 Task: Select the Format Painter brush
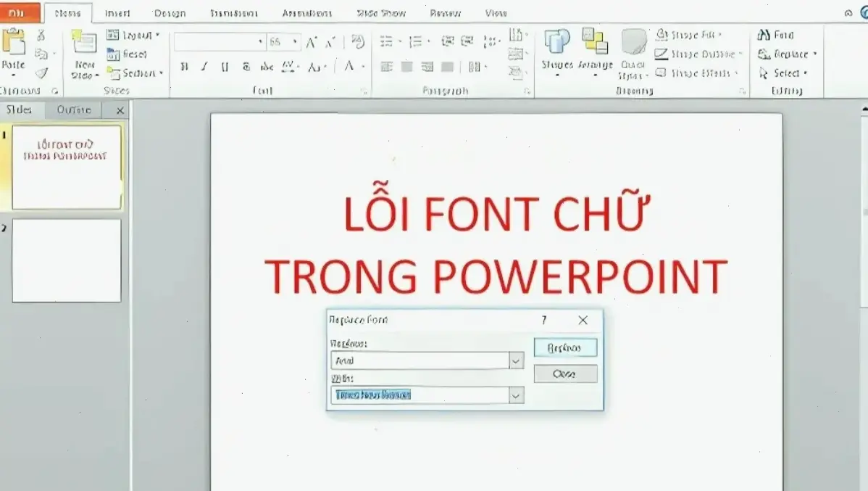[x=41, y=73]
